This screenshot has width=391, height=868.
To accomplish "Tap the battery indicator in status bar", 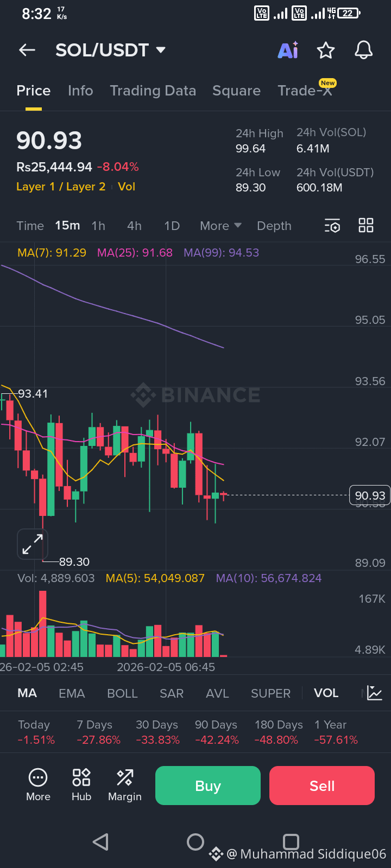I will [x=349, y=13].
